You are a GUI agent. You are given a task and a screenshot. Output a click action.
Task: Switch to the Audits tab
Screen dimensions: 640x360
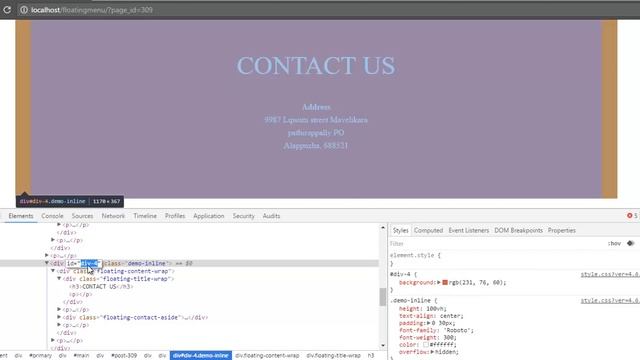tap(271, 216)
